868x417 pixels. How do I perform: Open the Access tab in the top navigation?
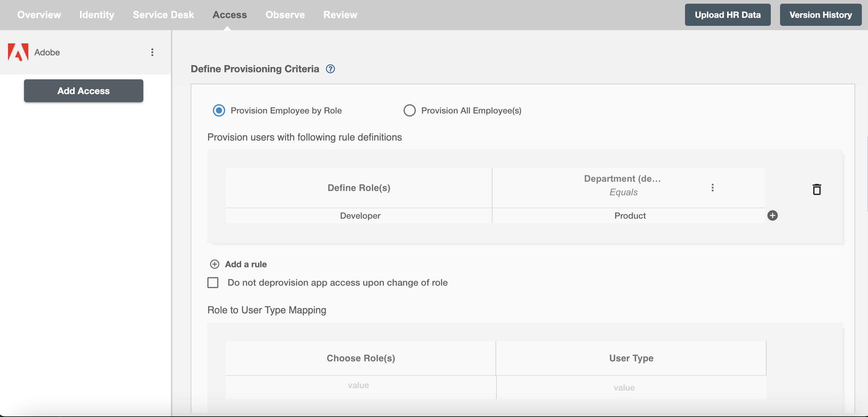pyautogui.click(x=230, y=15)
